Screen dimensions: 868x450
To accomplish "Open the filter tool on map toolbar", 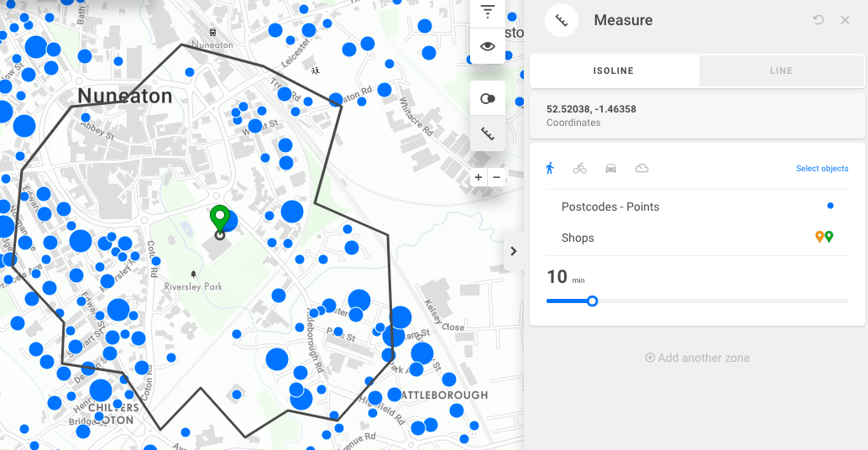I will [488, 12].
